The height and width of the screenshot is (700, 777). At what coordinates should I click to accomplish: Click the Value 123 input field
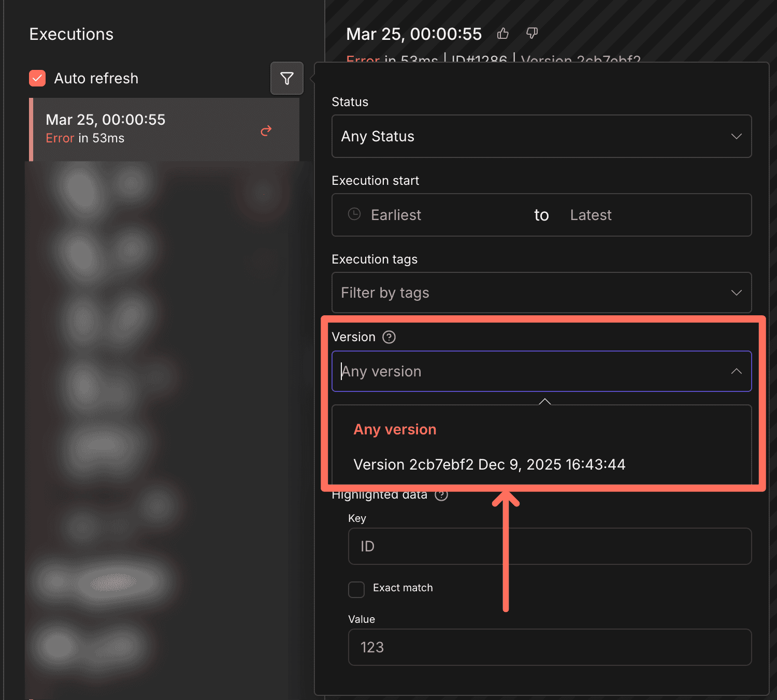click(x=550, y=647)
